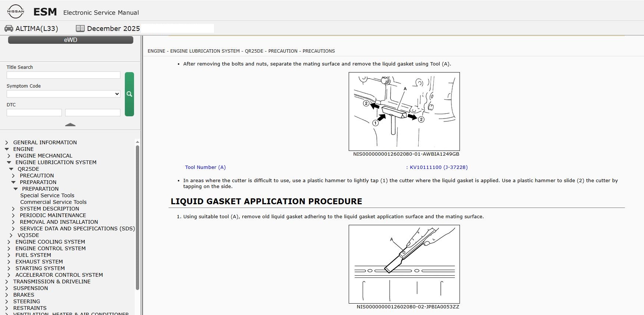This screenshot has width=644, height=315.
Task: Collapse the ENGINE tree section arrow
Action: tap(7, 149)
